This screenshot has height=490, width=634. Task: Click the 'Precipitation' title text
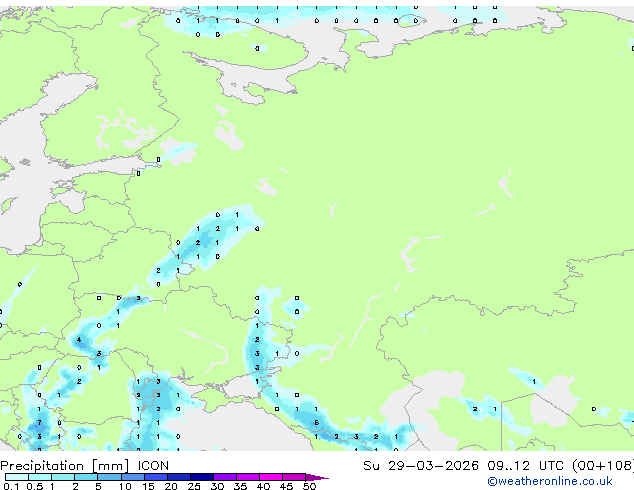tap(42, 466)
